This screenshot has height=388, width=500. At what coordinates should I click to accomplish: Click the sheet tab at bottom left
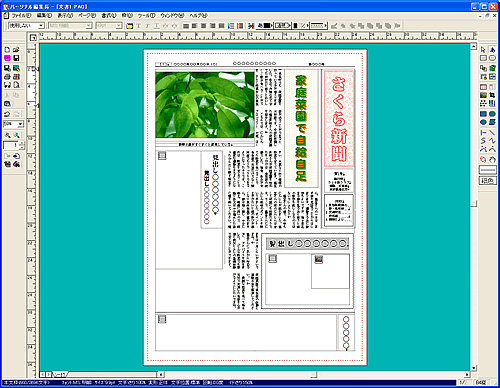coord(60,375)
